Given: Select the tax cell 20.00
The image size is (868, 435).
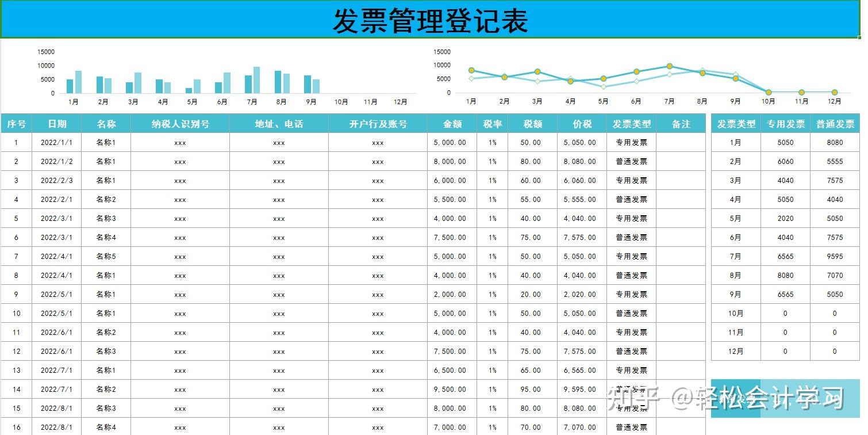Looking at the screenshot, I should tap(532, 295).
